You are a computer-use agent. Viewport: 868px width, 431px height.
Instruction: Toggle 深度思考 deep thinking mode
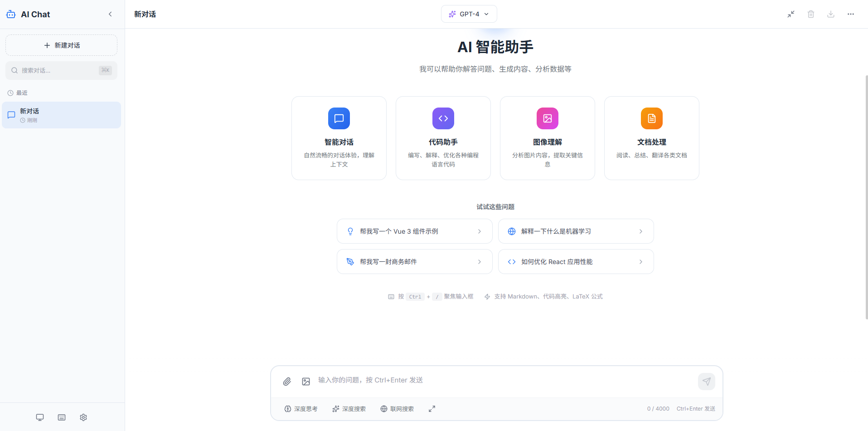click(x=301, y=409)
